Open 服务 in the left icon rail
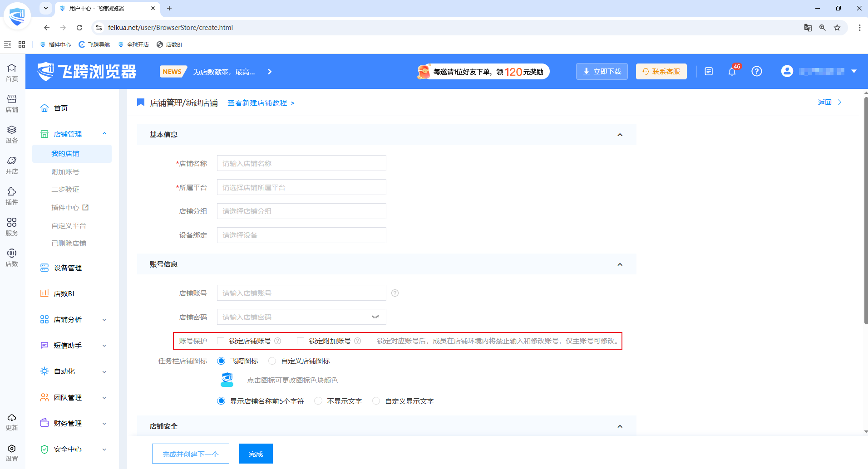The width and height of the screenshot is (868, 469). [12, 227]
